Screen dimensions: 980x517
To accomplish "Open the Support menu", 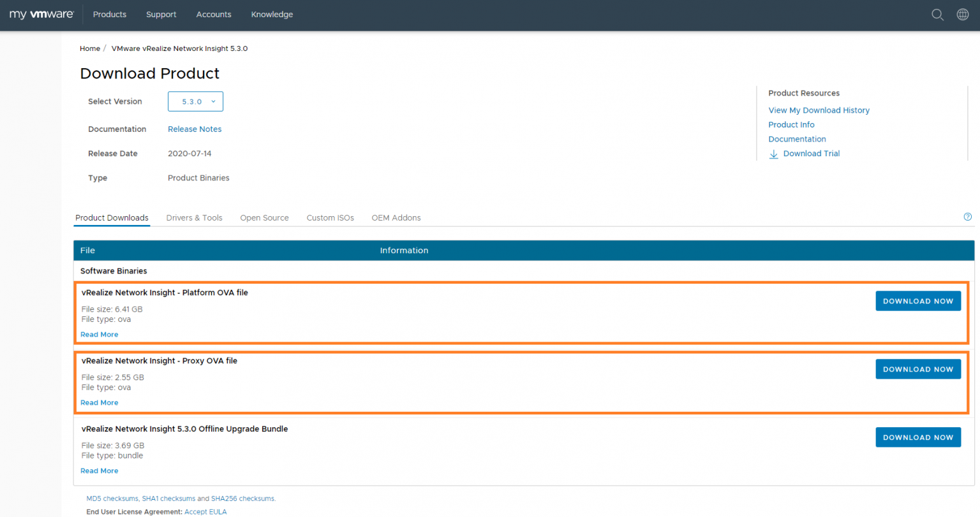I will click(x=161, y=14).
